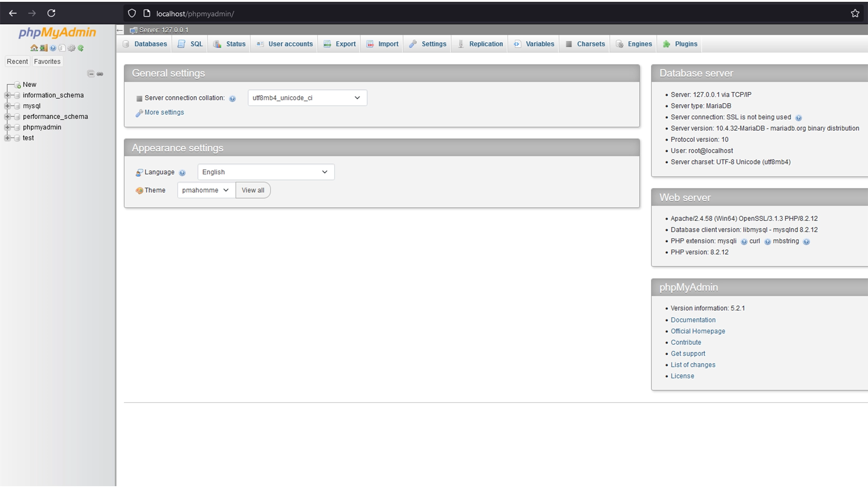
Task: Click the Charsets tab icon
Action: coord(569,44)
